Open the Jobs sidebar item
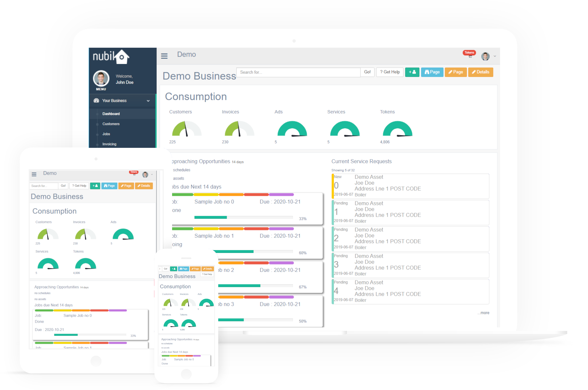The height and width of the screenshot is (390, 588). tap(106, 134)
